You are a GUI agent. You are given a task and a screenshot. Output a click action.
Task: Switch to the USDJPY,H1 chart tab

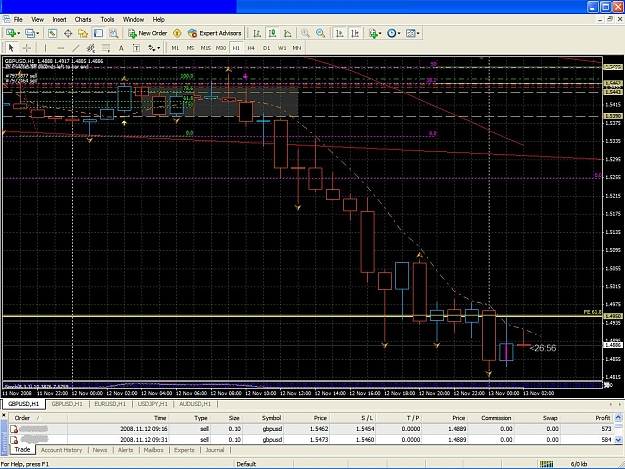tap(152, 404)
